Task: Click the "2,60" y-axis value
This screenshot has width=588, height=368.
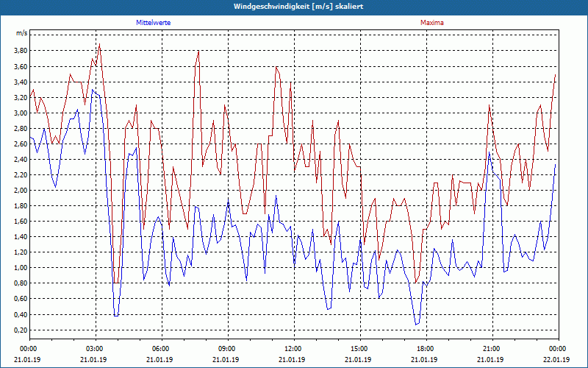Action: 21,144
